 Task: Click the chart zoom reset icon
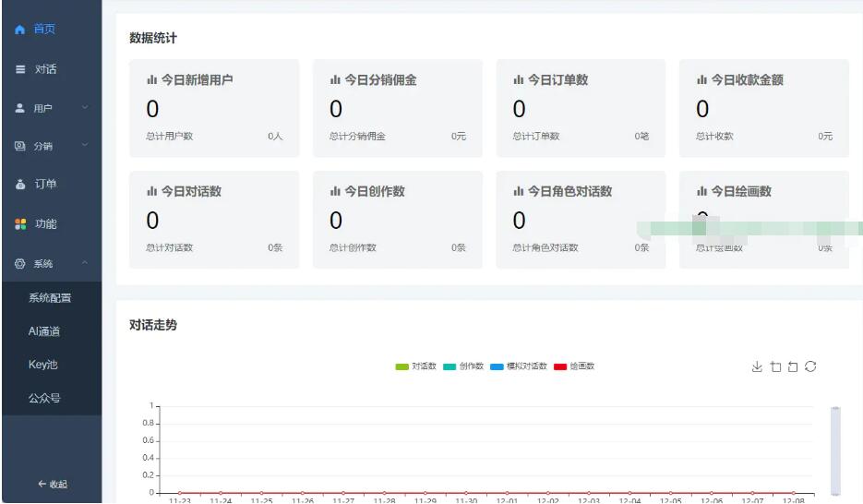click(x=793, y=366)
